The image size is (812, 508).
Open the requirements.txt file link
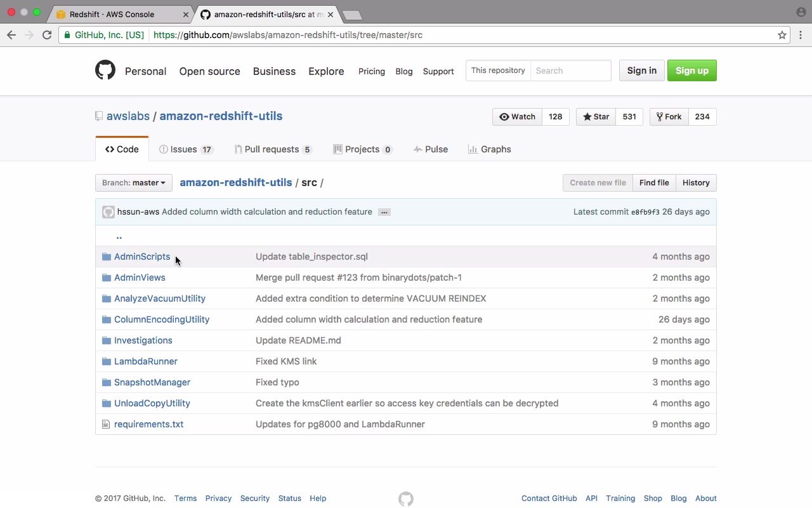click(x=149, y=424)
